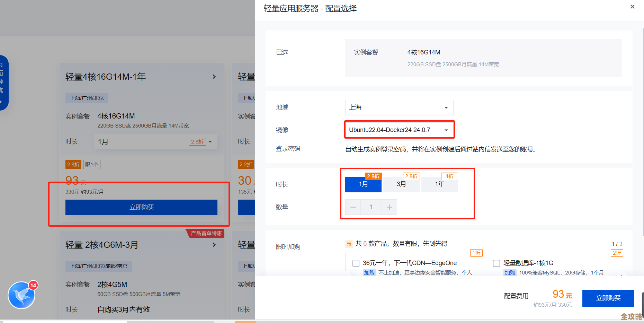Click 立即购买 on the 93元 server card

pos(141,207)
